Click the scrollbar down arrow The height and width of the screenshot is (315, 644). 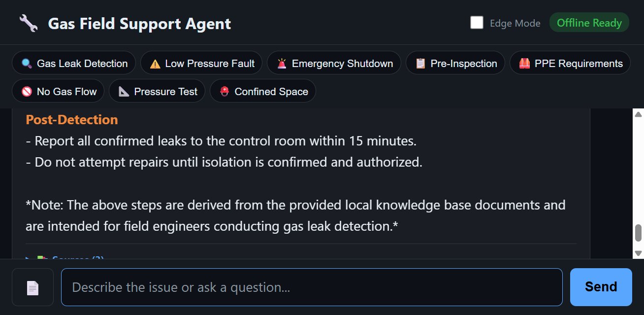(x=638, y=252)
